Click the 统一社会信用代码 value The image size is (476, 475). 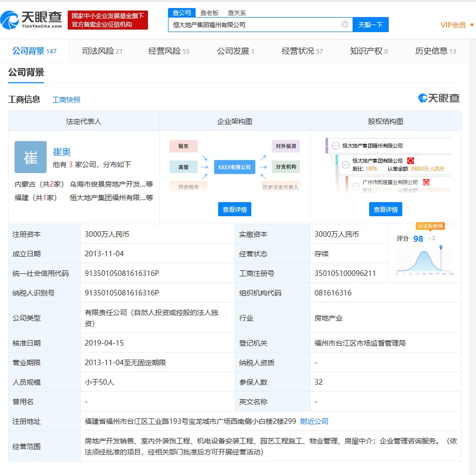(122, 273)
